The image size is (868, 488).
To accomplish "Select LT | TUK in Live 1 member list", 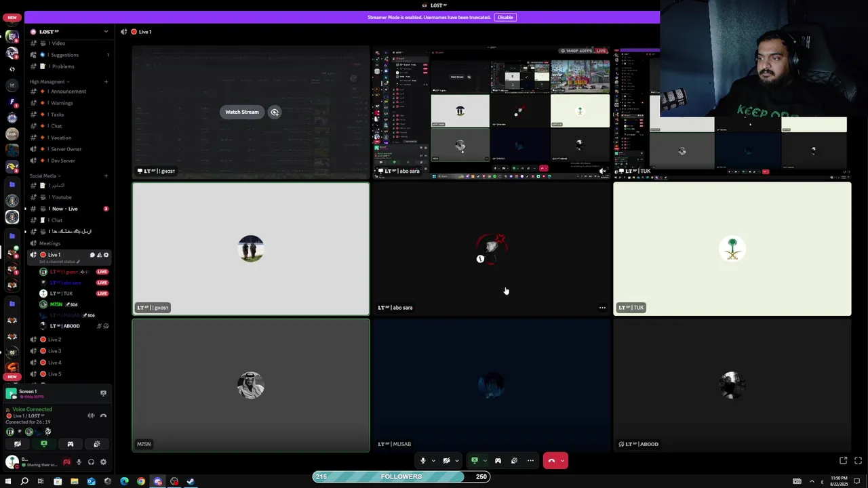I will click(73, 293).
